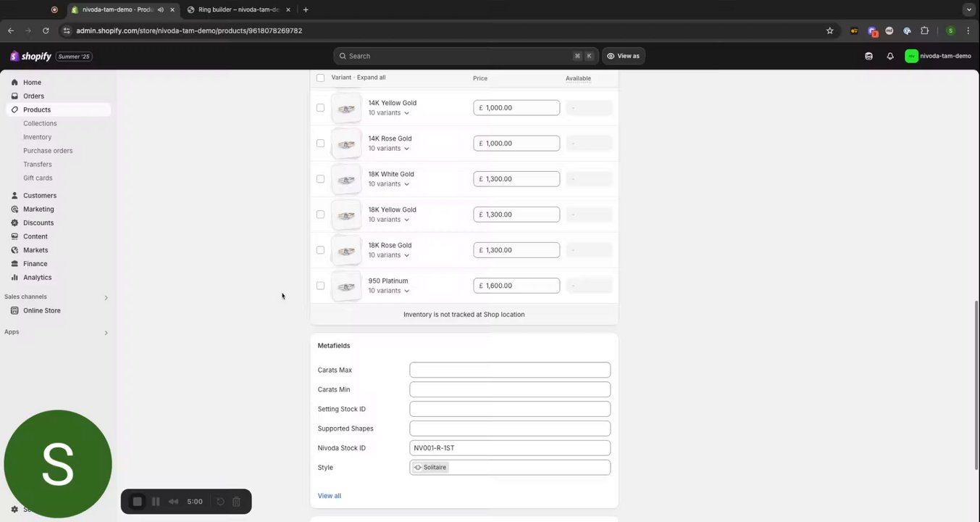Image resolution: width=980 pixels, height=522 pixels.
Task: Click the Online Store icon
Action: point(14,310)
